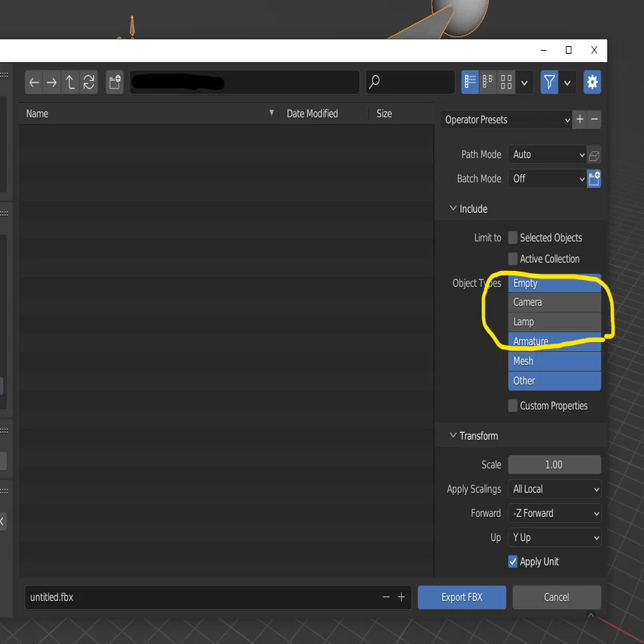644x644 pixels.
Task: Switch to thumbnail display mode
Action: coord(506,82)
